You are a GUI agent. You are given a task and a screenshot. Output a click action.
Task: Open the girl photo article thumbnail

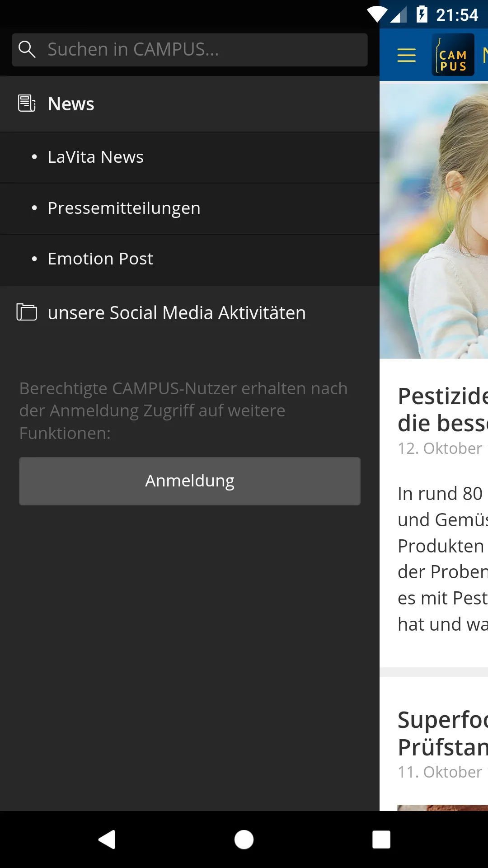tap(434, 221)
